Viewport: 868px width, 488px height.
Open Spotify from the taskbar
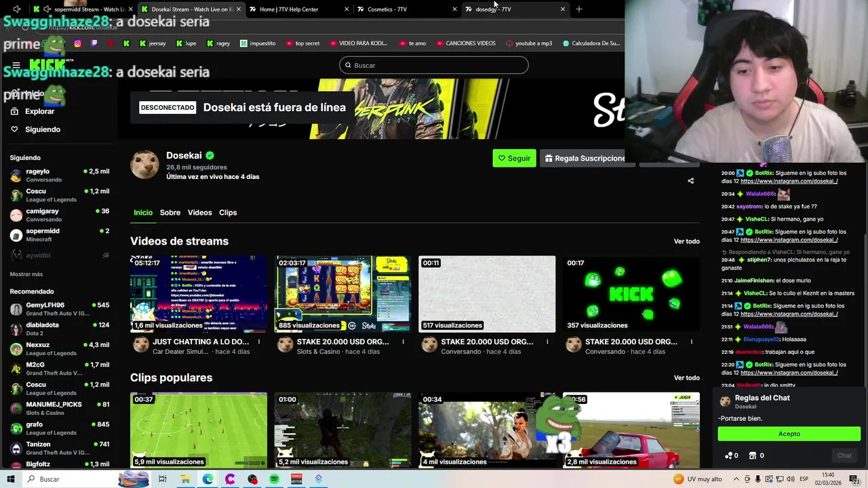click(x=274, y=479)
